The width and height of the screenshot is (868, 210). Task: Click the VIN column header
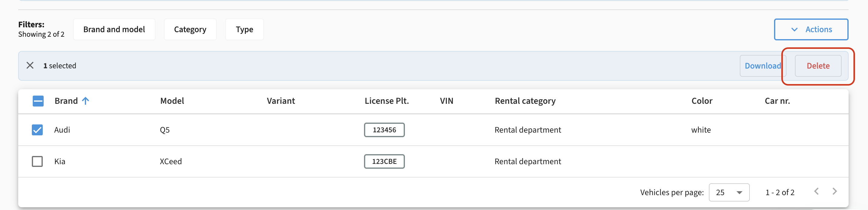(446, 101)
